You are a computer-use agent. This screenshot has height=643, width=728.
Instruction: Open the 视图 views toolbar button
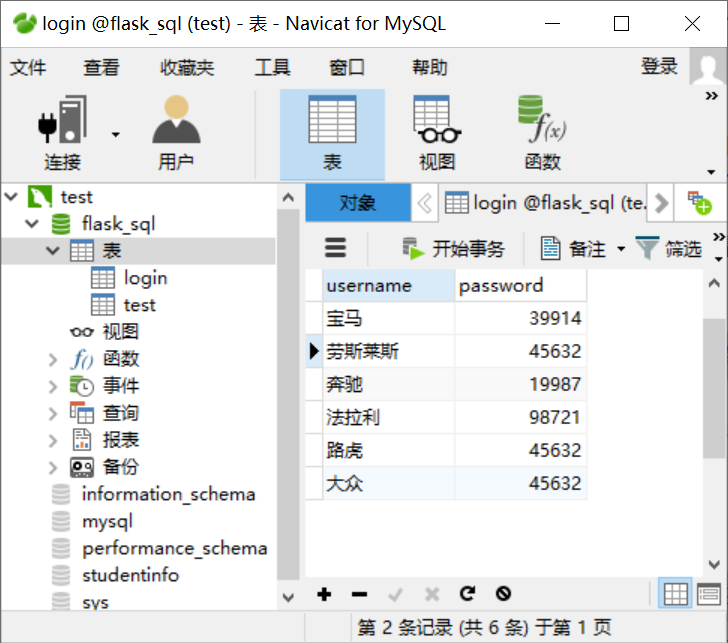437,133
